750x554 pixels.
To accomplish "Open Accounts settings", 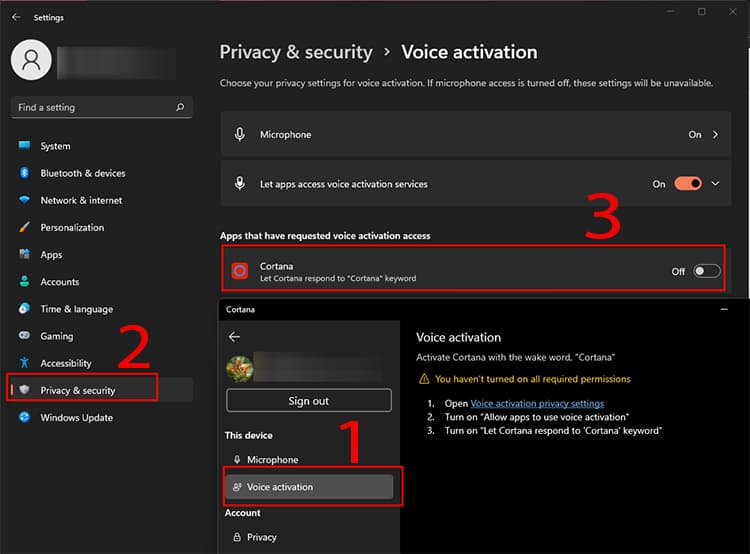I will tap(100, 282).
